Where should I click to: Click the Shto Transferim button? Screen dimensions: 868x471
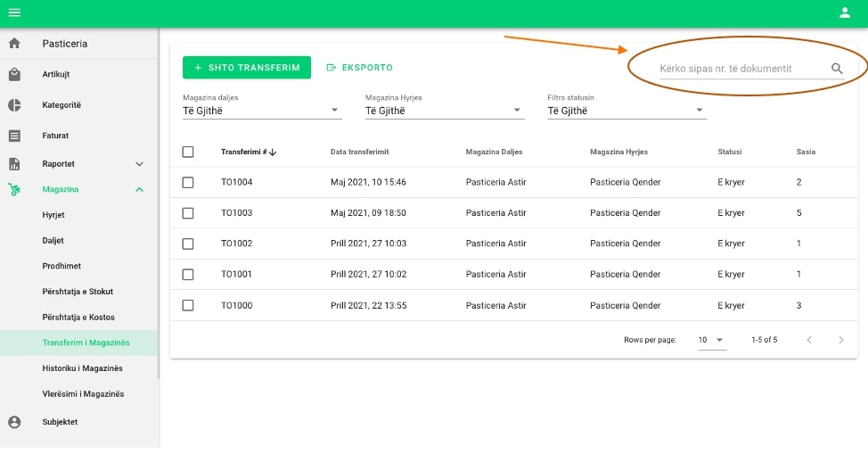(x=247, y=68)
